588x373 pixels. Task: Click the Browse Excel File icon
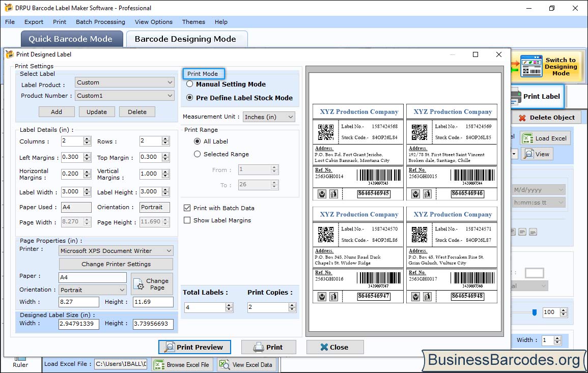(160, 365)
